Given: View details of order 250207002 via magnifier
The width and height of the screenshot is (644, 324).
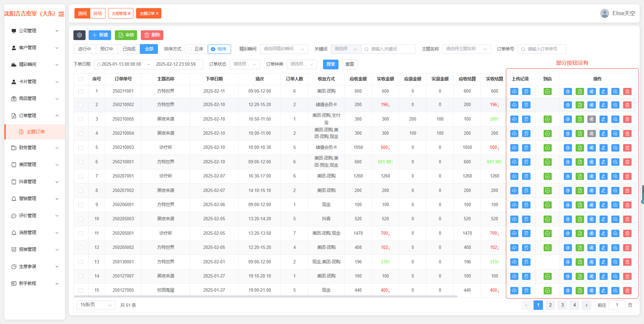Looking at the screenshot, I should [x=615, y=191].
